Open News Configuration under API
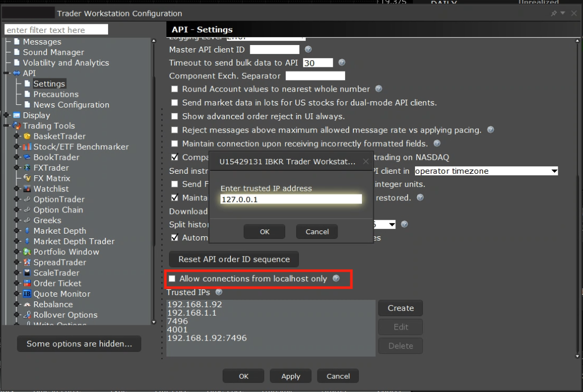Image resolution: width=583 pixels, height=392 pixels. [x=71, y=105]
